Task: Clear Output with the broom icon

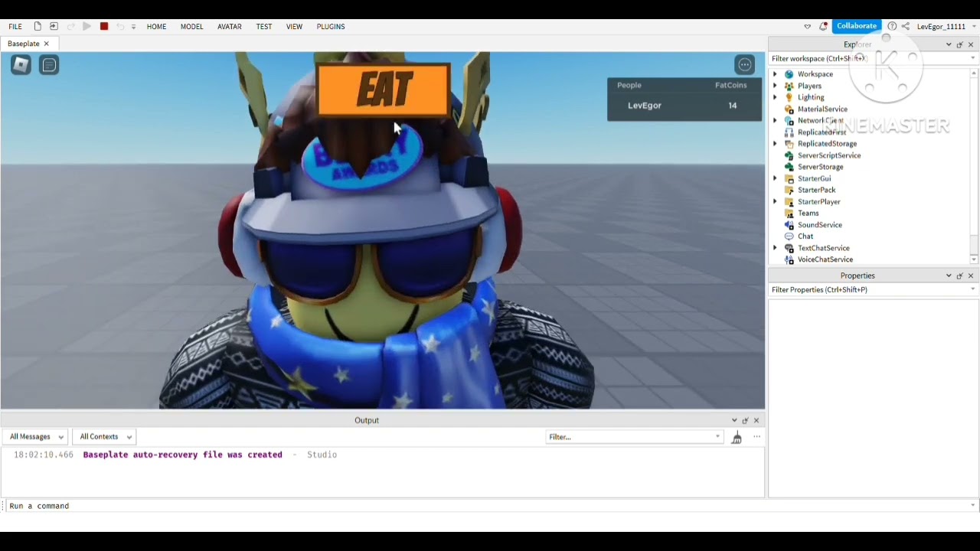Action: [737, 437]
